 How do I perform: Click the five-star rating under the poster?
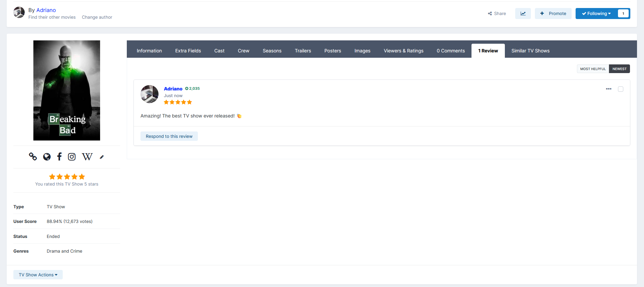[x=67, y=177]
